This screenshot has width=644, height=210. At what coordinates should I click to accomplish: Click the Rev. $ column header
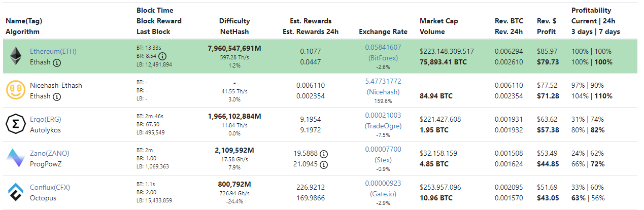547,21
